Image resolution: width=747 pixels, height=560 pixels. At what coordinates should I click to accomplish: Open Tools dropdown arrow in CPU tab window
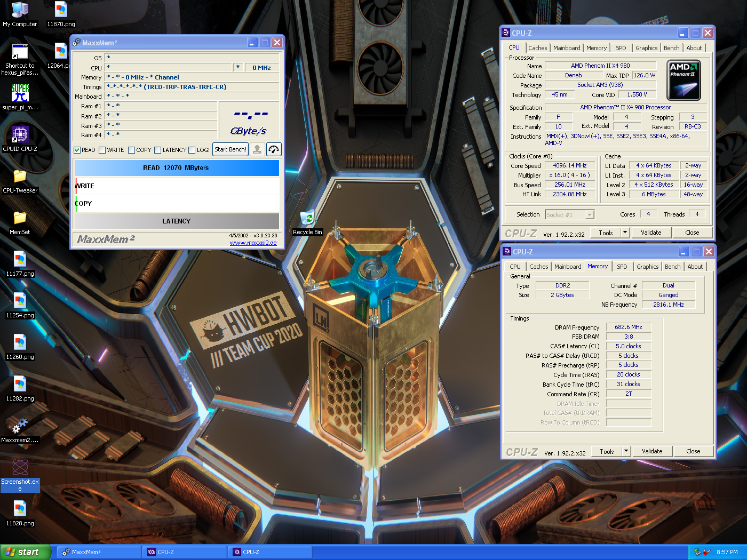(x=625, y=233)
